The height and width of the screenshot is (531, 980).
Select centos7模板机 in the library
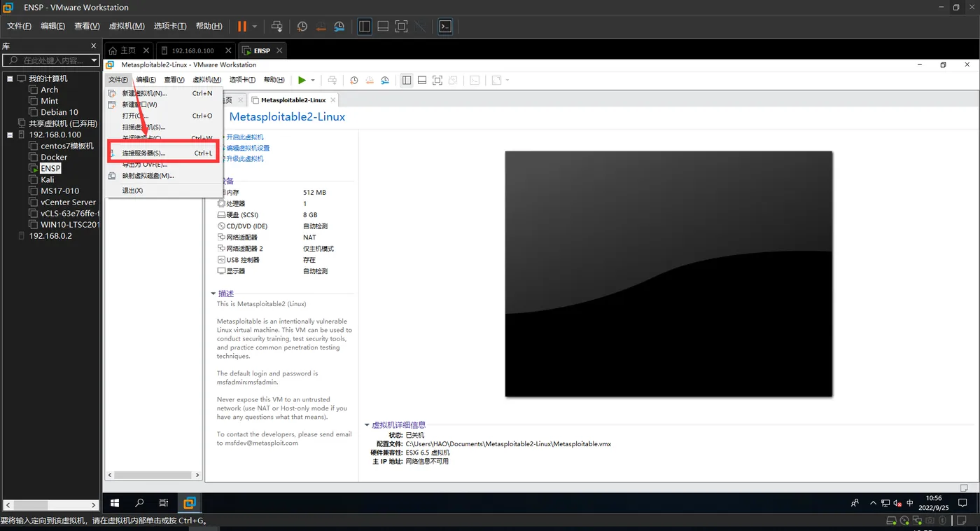pos(66,146)
